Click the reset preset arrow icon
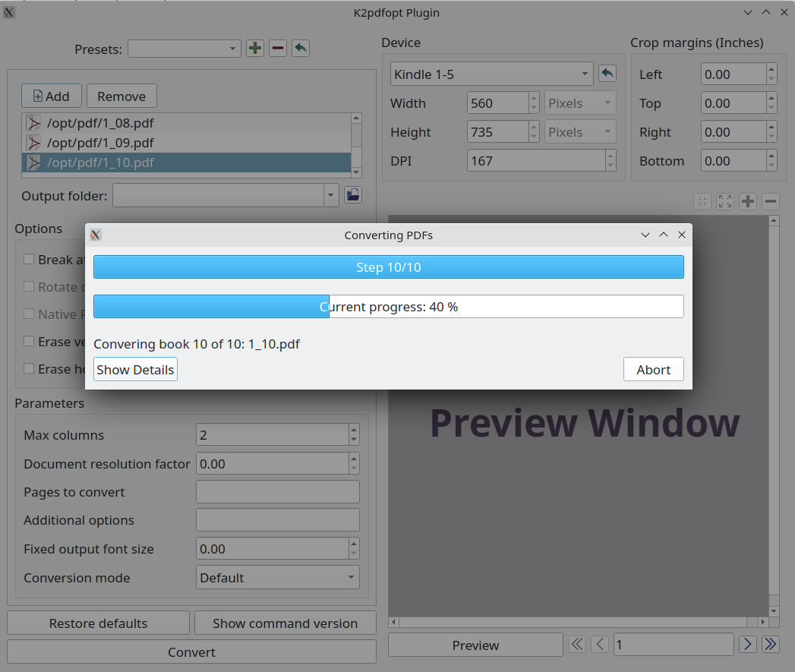The image size is (795, 672). point(301,48)
